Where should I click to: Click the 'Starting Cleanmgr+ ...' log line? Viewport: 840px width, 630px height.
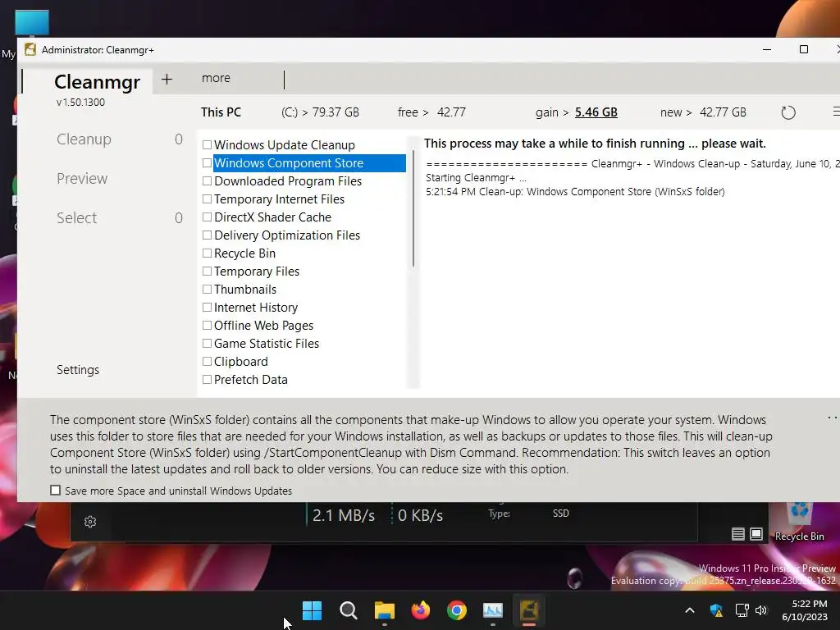pyautogui.click(x=477, y=178)
